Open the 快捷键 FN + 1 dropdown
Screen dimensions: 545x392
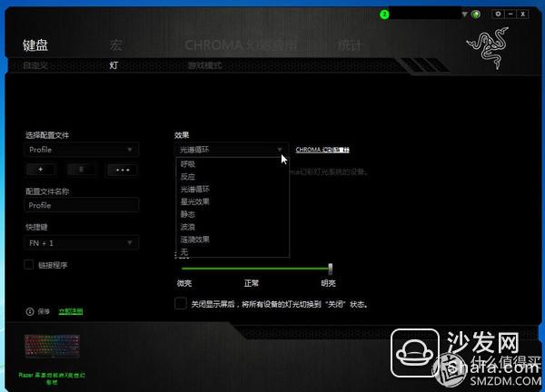[x=82, y=242]
